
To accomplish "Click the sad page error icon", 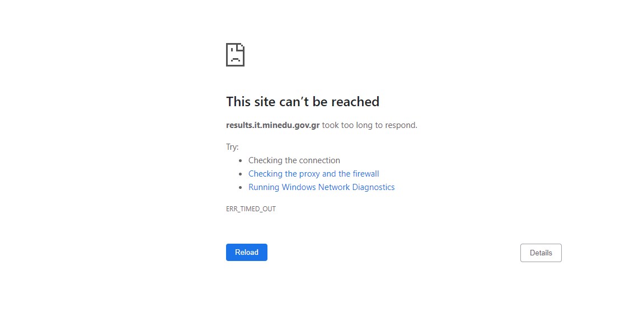I will click(x=236, y=55).
